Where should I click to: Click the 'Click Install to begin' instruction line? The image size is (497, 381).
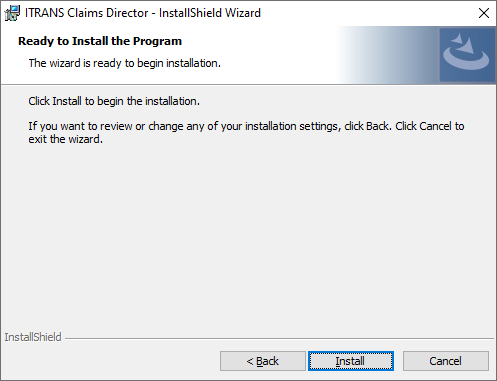(x=114, y=101)
